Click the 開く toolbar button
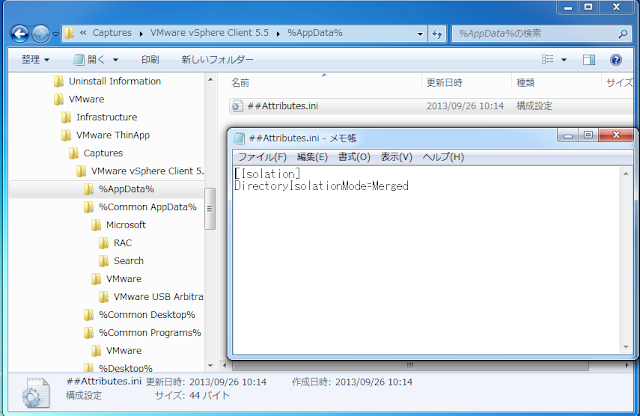The width and height of the screenshot is (640, 416). pyautogui.click(x=89, y=60)
